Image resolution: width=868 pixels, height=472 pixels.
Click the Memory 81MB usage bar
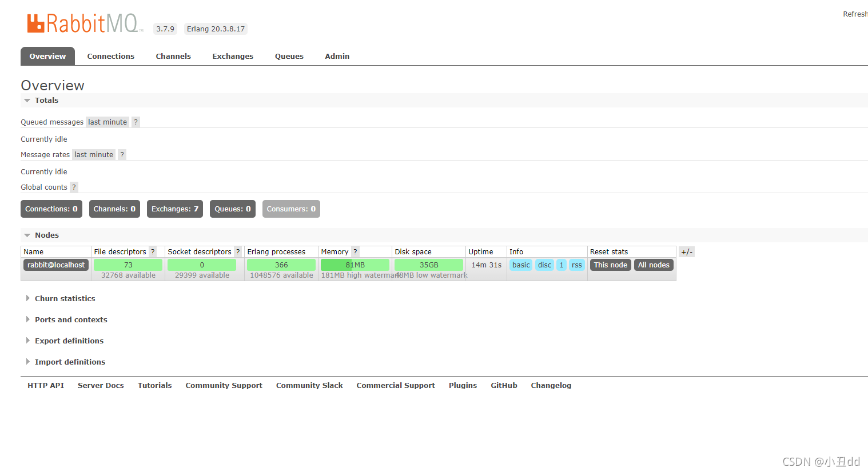355,265
